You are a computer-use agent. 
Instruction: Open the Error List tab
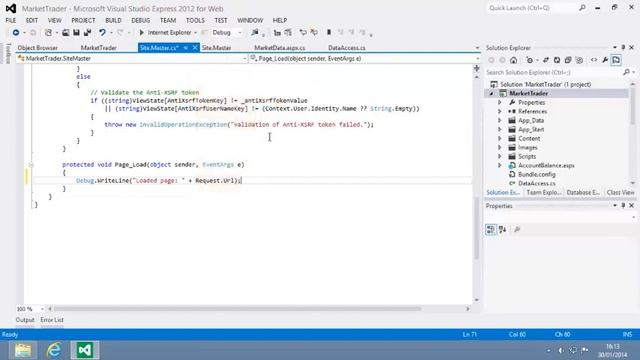click(52, 320)
